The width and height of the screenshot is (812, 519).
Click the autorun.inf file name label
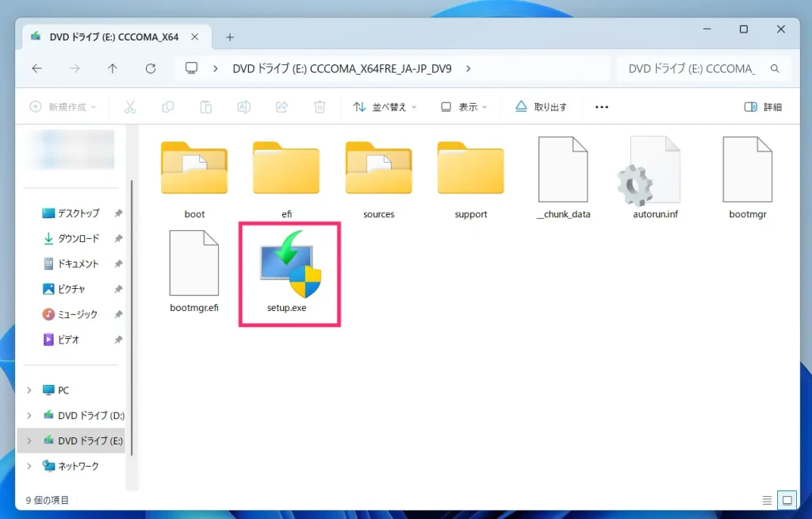coord(655,214)
